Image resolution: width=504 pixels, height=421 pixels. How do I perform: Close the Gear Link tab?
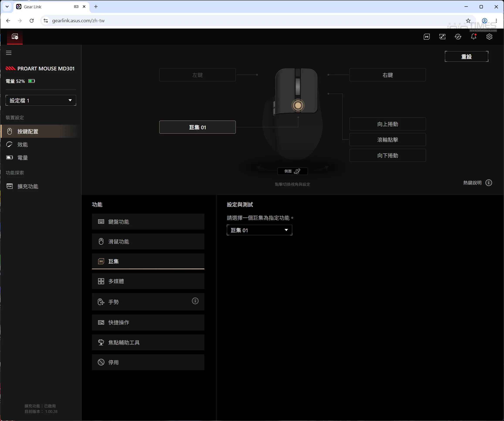tap(84, 7)
